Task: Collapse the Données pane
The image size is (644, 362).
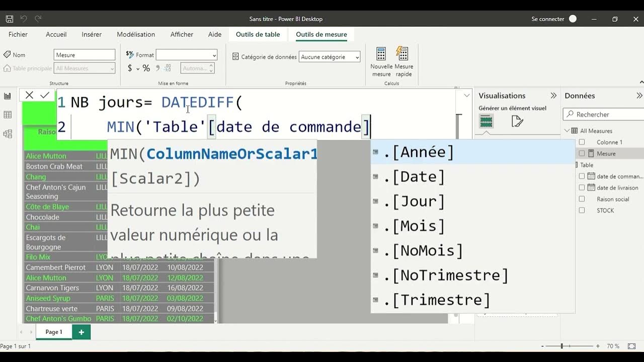Action: pos(639,96)
